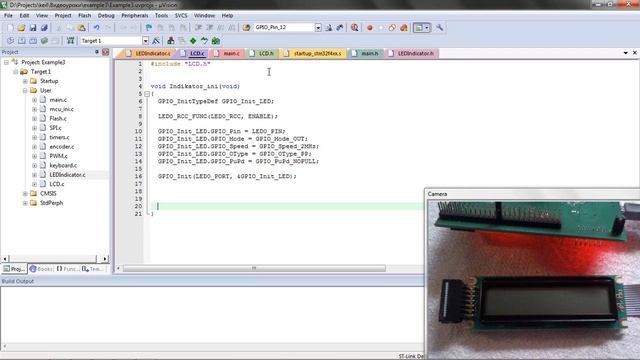Click into the GPIO_Pin_12 find field
This screenshot has height=360, width=640.
pos(284,28)
